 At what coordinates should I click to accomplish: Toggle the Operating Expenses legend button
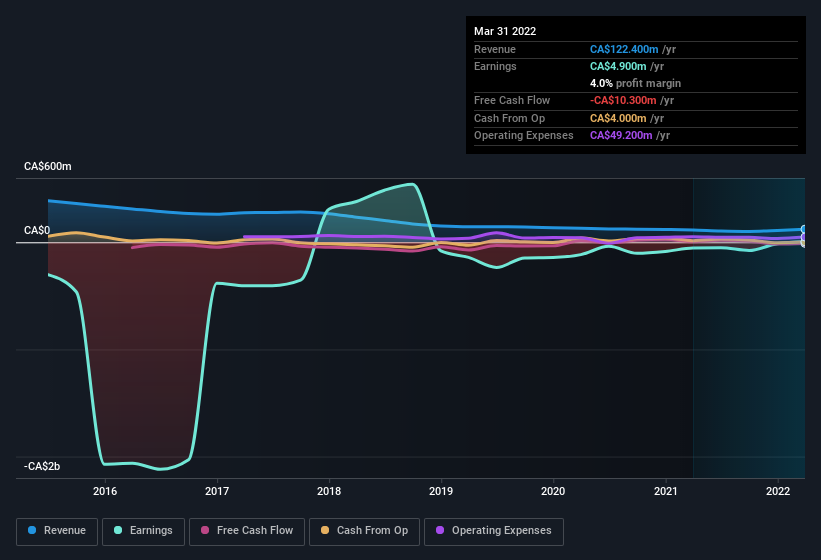tap(494, 531)
